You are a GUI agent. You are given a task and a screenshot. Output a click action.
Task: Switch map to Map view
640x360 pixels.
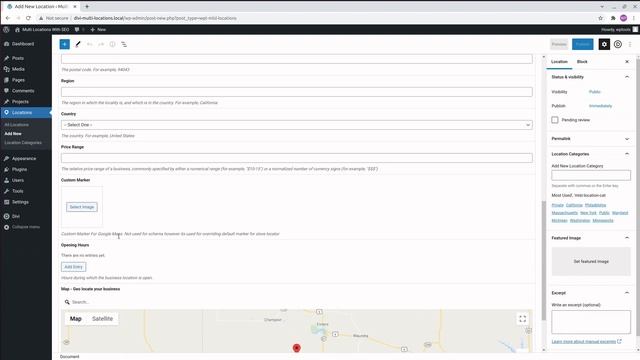pos(76,319)
